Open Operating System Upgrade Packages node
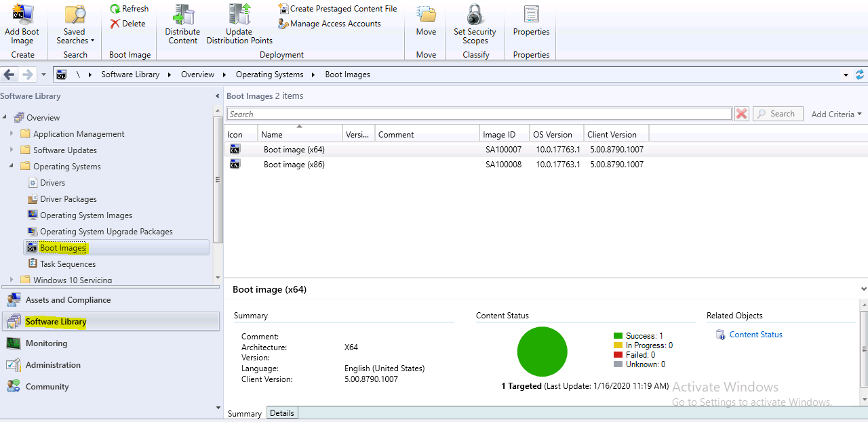The height and width of the screenshot is (422, 868). pyautogui.click(x=100, y=232)
